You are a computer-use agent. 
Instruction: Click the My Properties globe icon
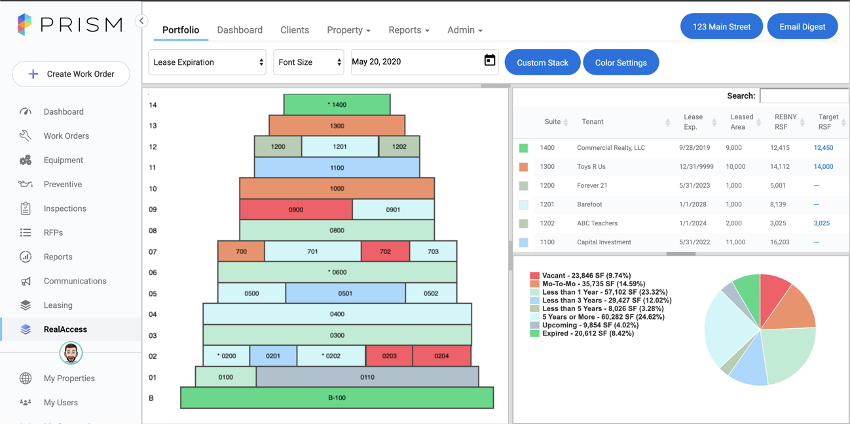(x=25, y=378)
